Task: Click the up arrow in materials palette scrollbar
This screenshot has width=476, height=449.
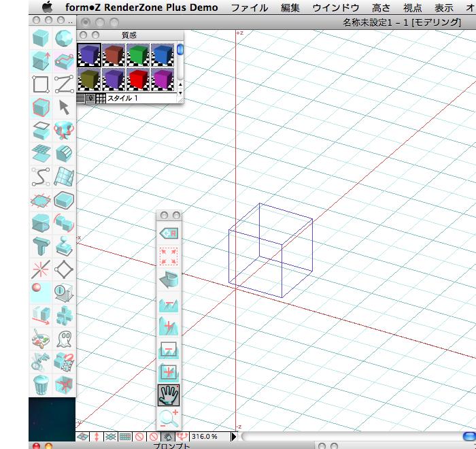Action: [180, 84]
